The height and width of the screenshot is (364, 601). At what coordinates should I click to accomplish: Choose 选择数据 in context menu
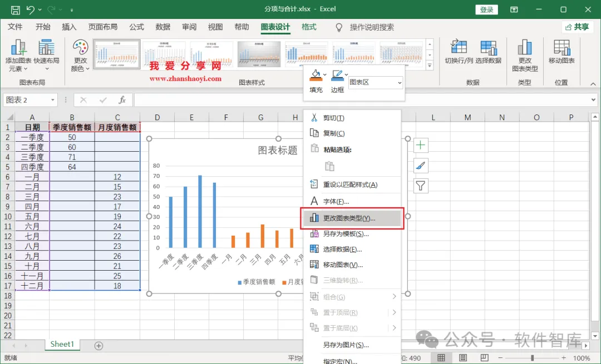click(x=352, y=249)
